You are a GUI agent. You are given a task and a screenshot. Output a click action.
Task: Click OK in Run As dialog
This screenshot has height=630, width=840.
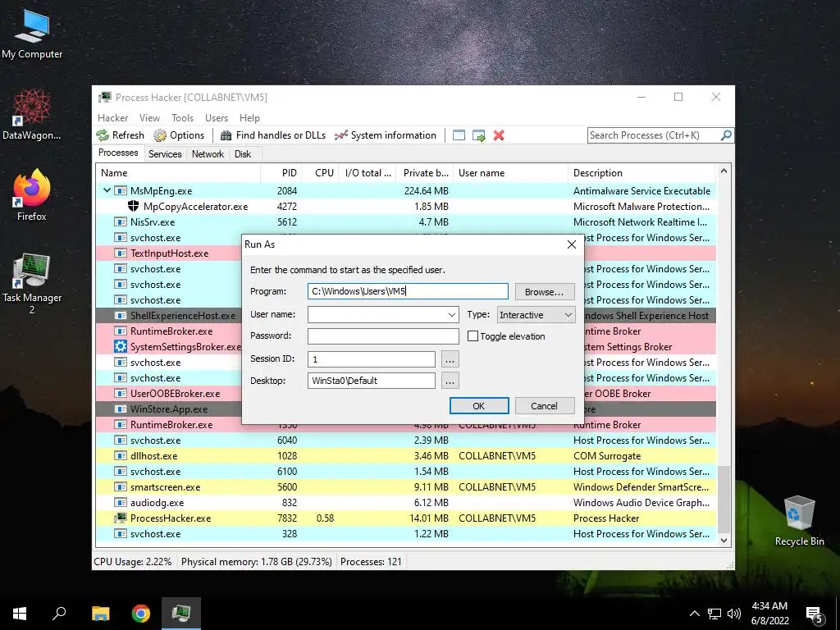(479, 405)
